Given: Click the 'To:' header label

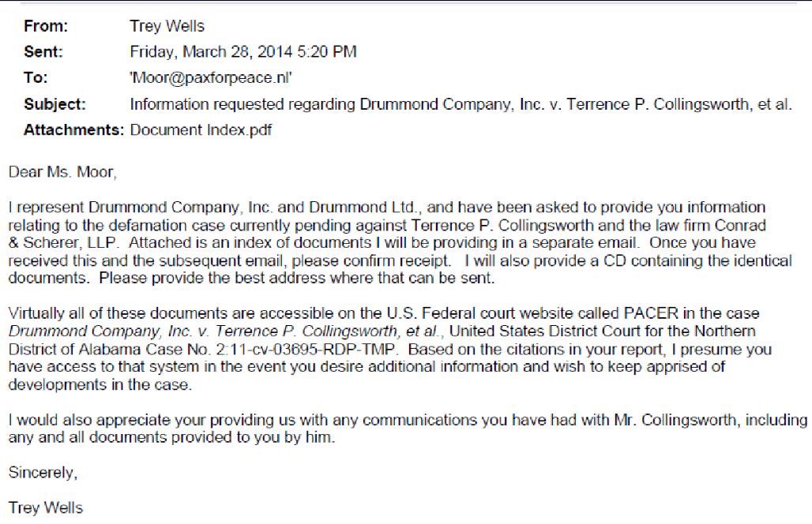Looking at the screenshot, I should (x=36, y=78).
